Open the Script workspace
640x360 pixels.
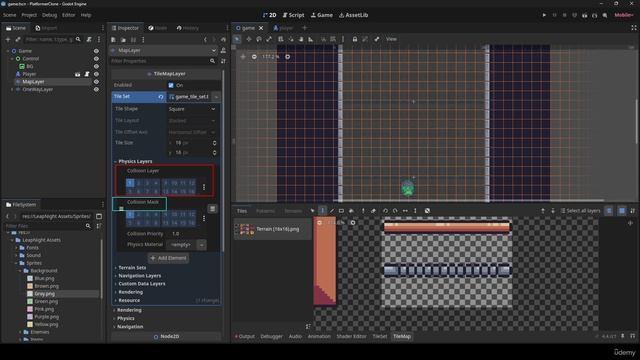coord(293,15)
